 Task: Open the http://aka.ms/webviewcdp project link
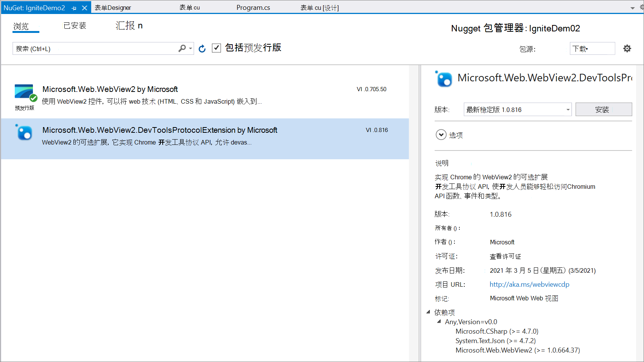(529, 284)
